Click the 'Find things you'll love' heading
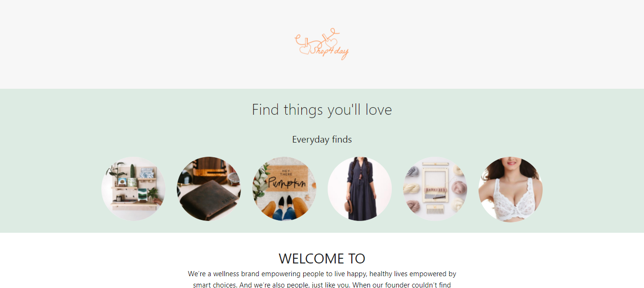The image size is (644, 288). tap(322, 110)
